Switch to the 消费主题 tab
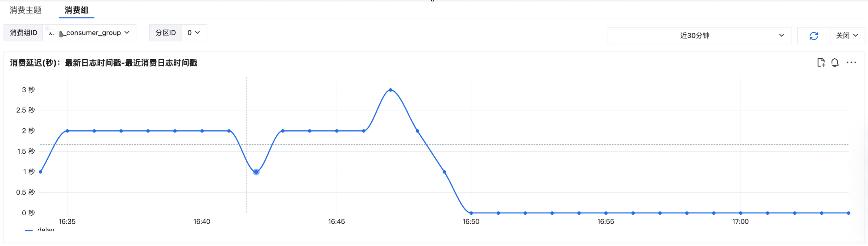The image size is (868, 246). coord(25,10)
